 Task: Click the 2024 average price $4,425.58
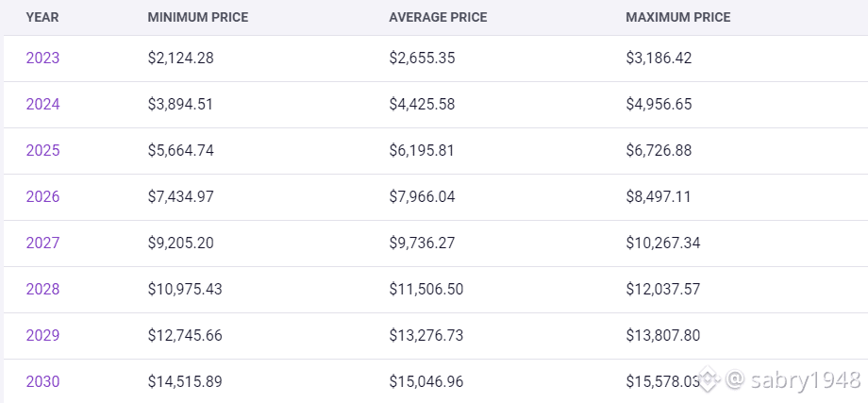click(x=422, y=105)
